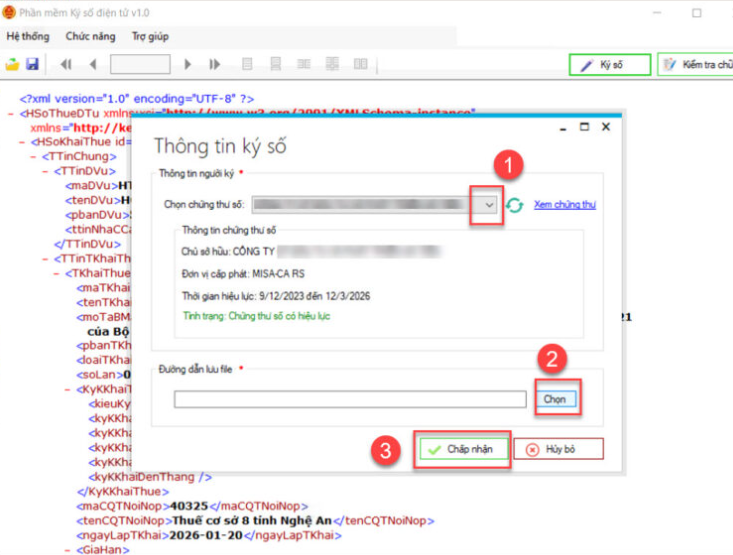Click the Ký số toolbar button
Image resolution: width=733 pixels, height=555 pixels.
[x=610, y=65]
